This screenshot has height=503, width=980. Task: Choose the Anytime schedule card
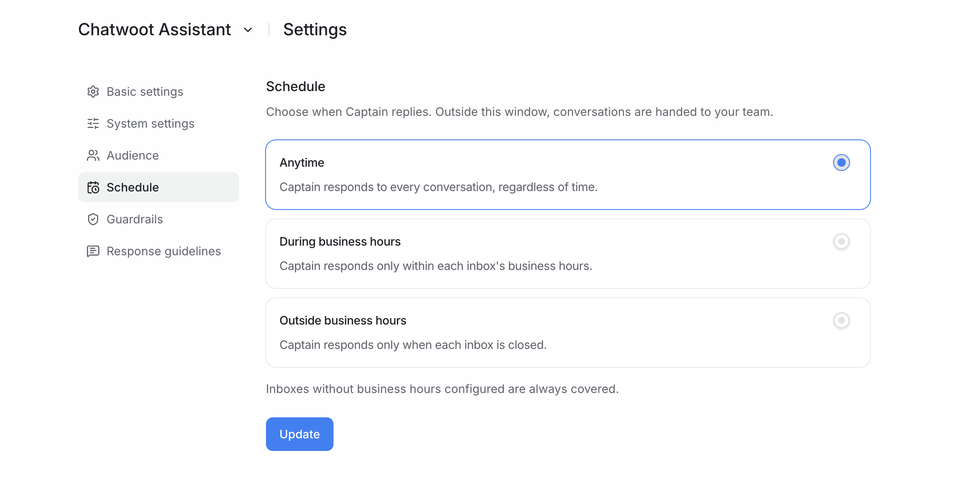[568, 175]
